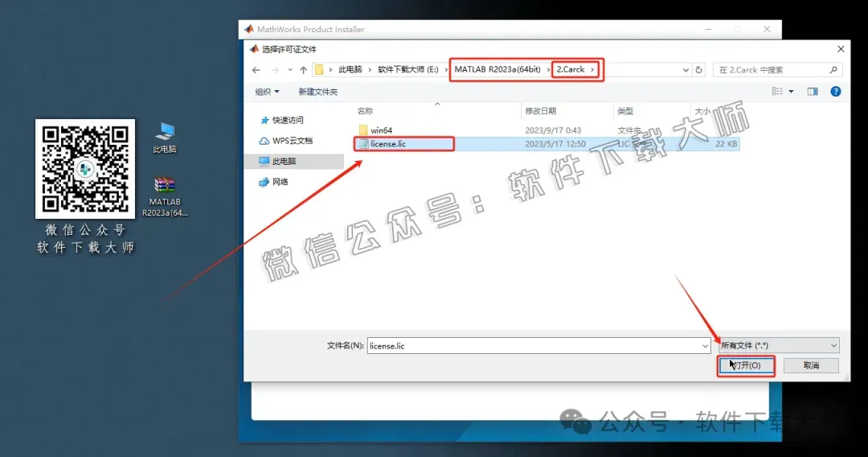Click the 打开(O) button
Screen dimensions: 868x457
tap(746, 365)
